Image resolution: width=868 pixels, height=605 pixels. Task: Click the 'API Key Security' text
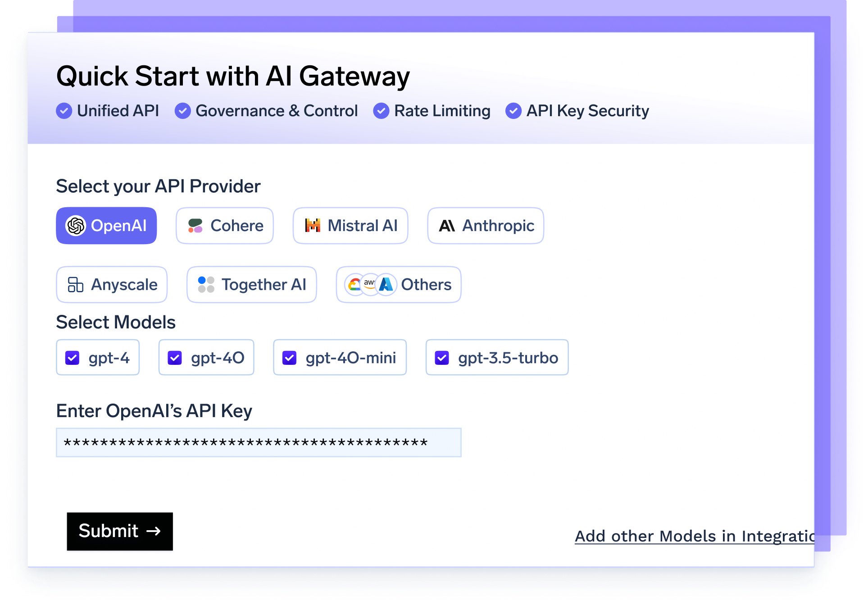coord(588,111)
